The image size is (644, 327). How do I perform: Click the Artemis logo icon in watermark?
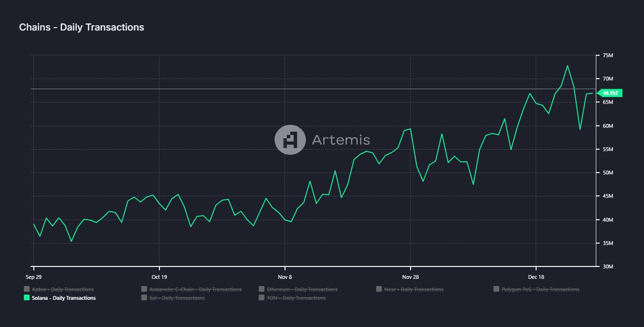pyautogui.click(x=290, y=140)
